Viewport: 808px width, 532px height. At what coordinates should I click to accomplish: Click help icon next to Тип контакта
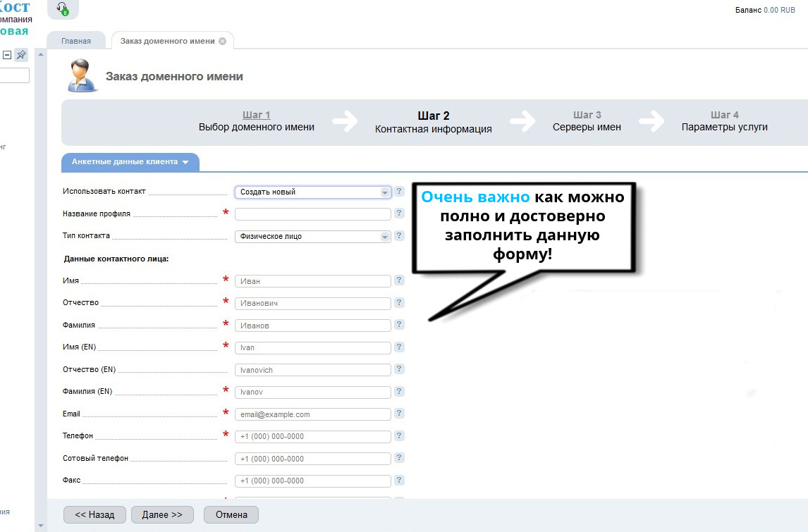tap(399, 235)
